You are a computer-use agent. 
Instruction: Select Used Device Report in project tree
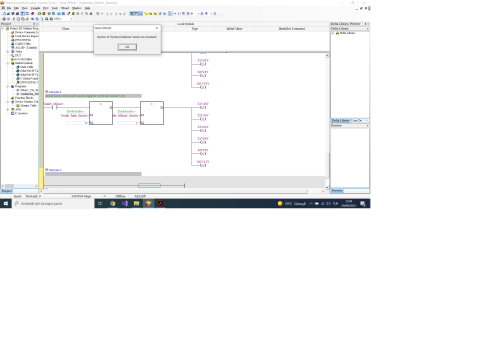26,36
